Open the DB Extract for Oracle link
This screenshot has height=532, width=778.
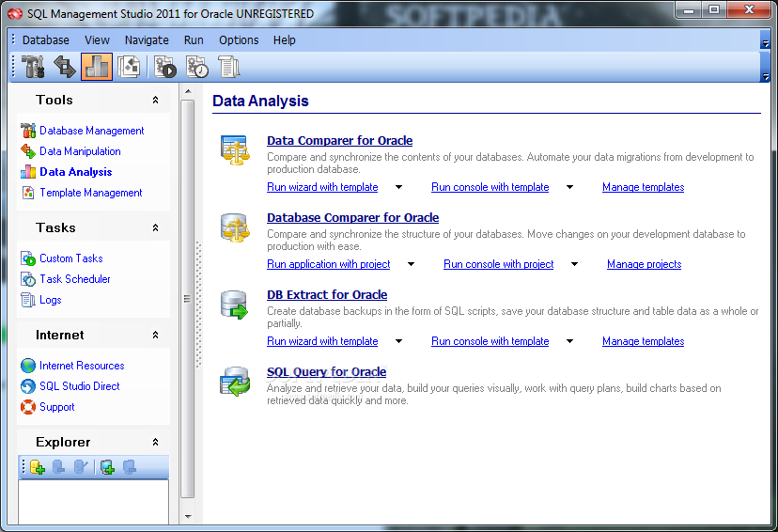(x=327, y=294)
